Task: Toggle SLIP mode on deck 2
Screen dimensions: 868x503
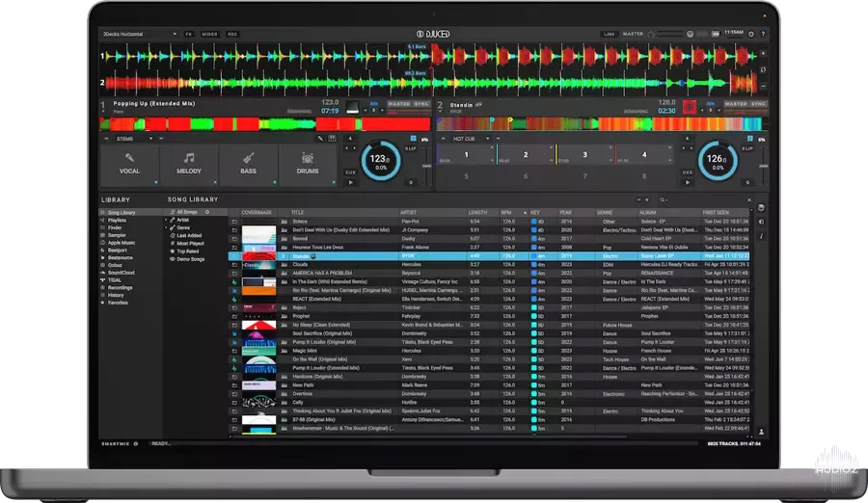Action: [x=747, y=148]
